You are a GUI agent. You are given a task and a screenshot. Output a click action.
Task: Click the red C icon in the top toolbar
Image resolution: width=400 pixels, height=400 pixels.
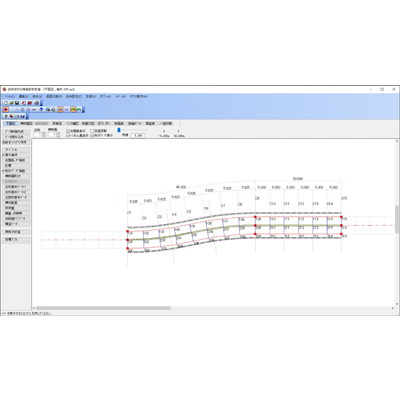pos(24,103)
